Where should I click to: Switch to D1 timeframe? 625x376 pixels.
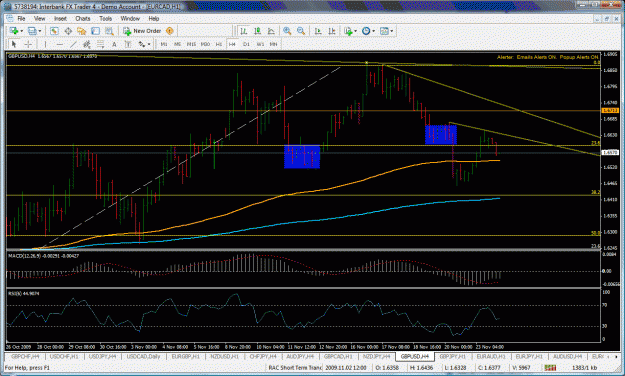(246, 44)
